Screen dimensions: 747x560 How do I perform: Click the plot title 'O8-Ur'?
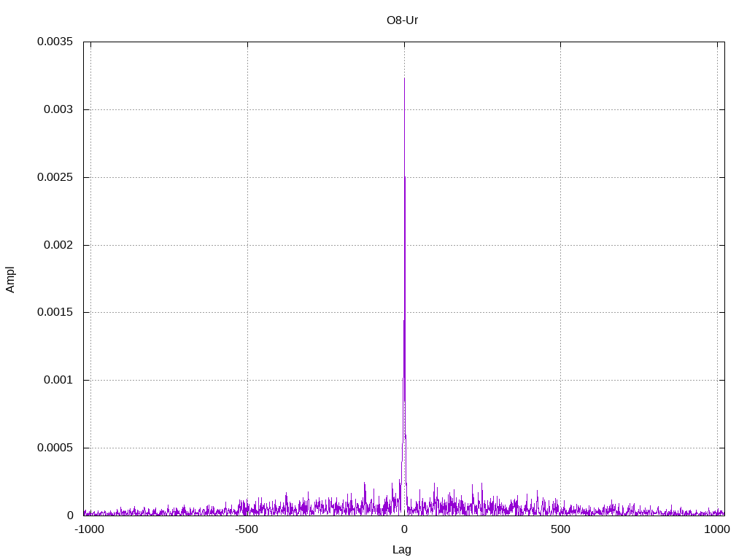(x=402, y=20)
